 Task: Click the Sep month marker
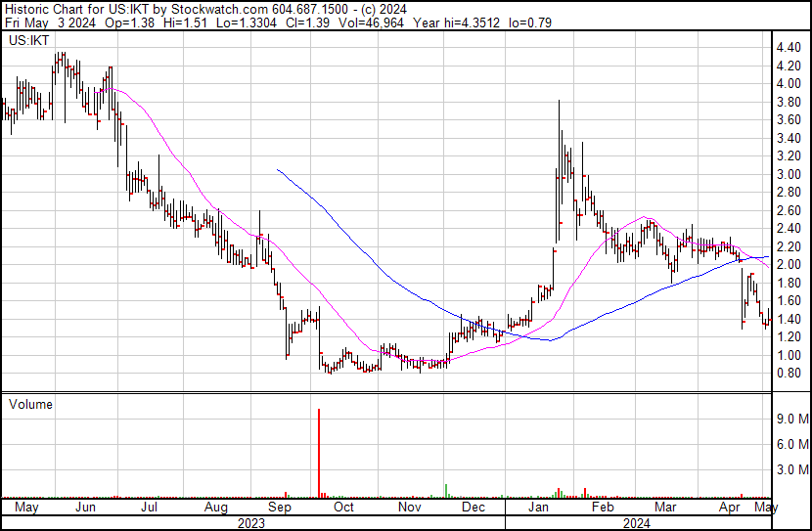click(279, 509)
